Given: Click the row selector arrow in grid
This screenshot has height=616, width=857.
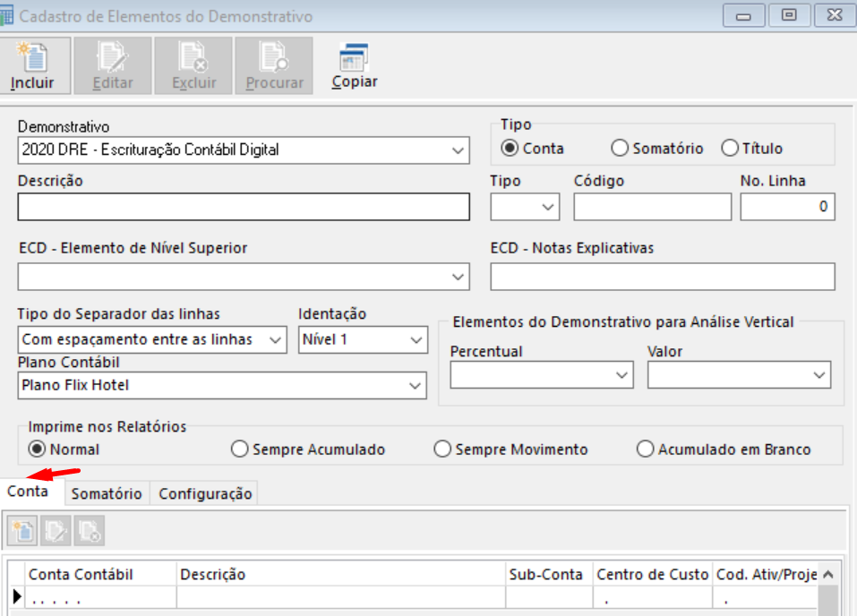Looking at the screenshot, I should click(17, 597).
